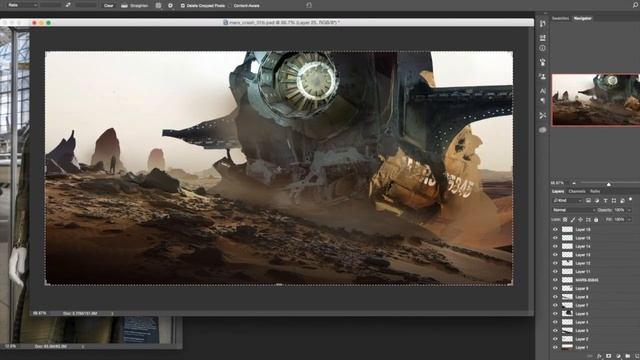
Task: Open additional crop settings gear
Action: coord(170,6)
